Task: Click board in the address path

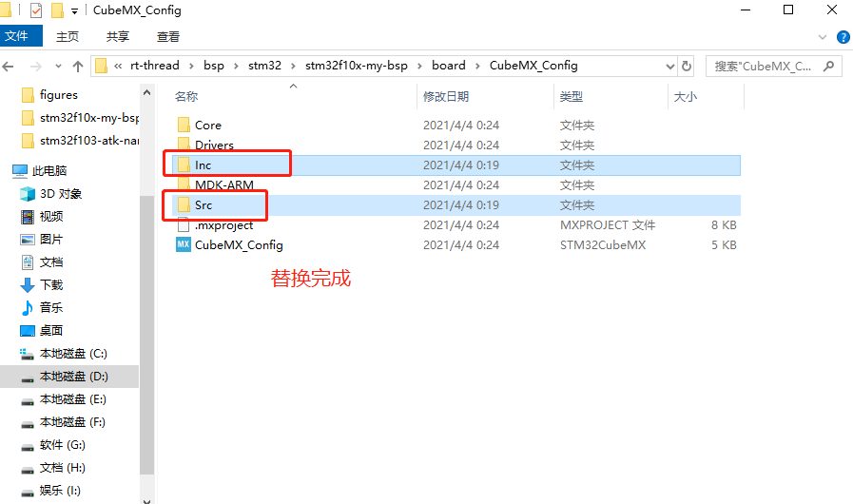Action: click(449, 66)
